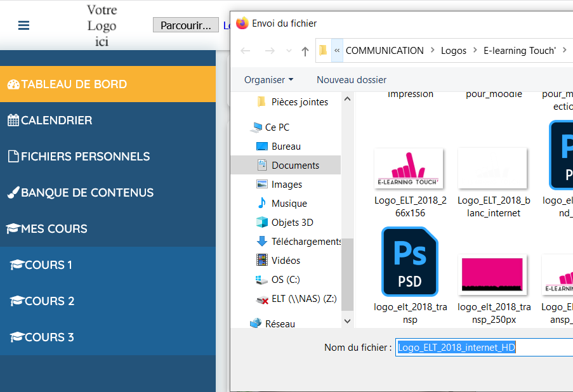Click the Musique note icon
This screenshot has height=392, width=573.
click(x=262, y=203)
